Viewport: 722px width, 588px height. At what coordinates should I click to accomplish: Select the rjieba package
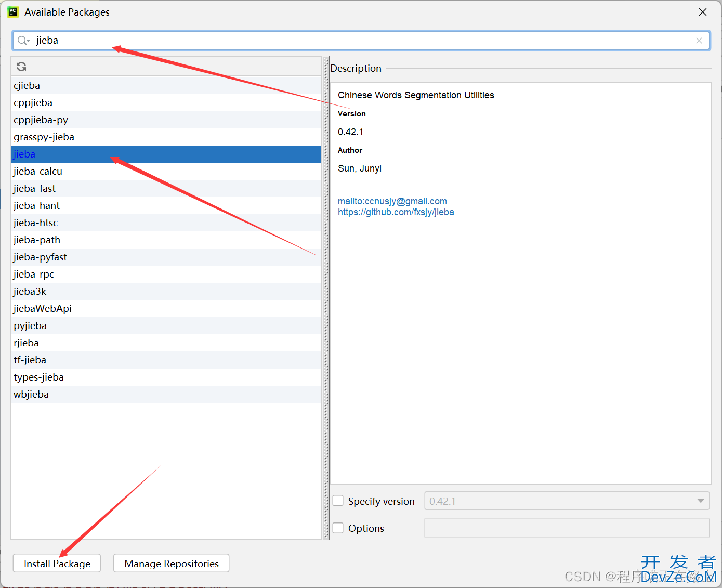coord(166,343)
